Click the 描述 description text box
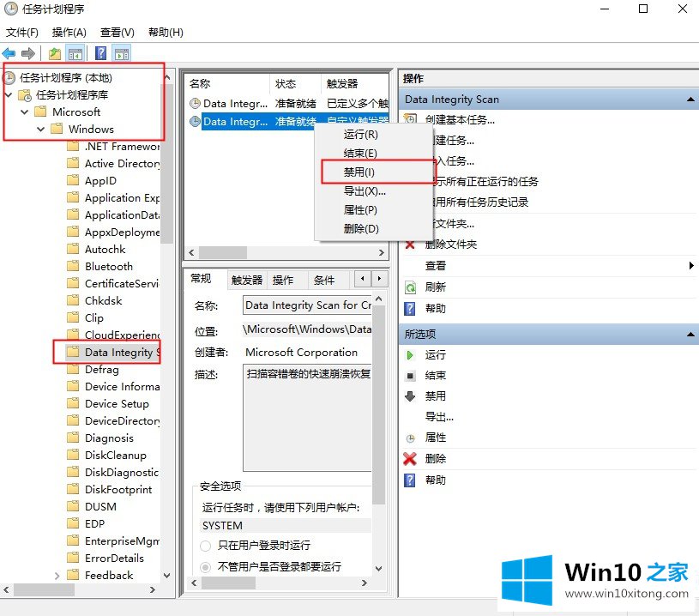The height and width of the screenshot is (616, 699). point(308,418)
